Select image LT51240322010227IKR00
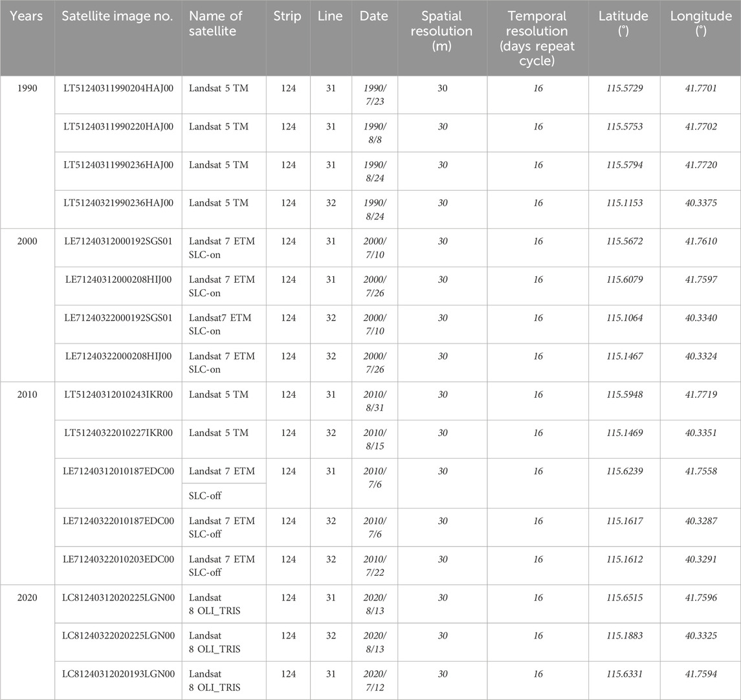Image resolution: width=741 pixels, height=700 pixels. 118,433
